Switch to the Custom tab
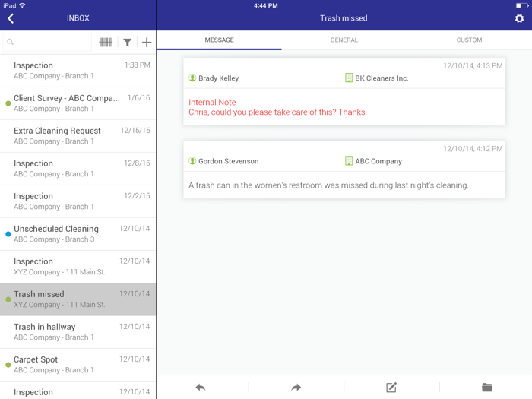This screenshot has height=399, width=532. tap(469, 40)
